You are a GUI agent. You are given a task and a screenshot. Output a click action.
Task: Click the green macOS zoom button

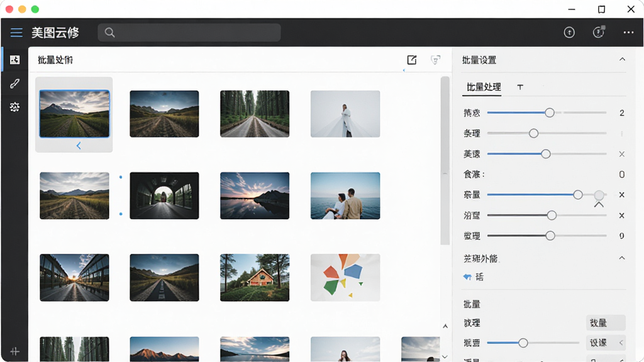(35, 9)
